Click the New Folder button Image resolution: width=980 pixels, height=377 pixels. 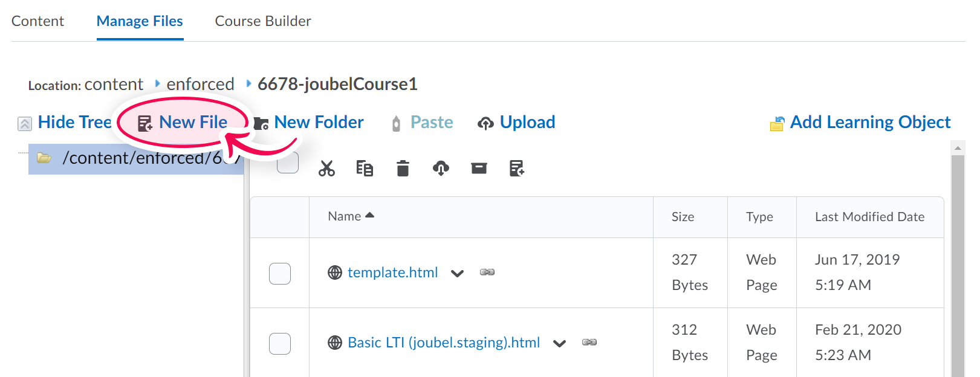point(309,123)
